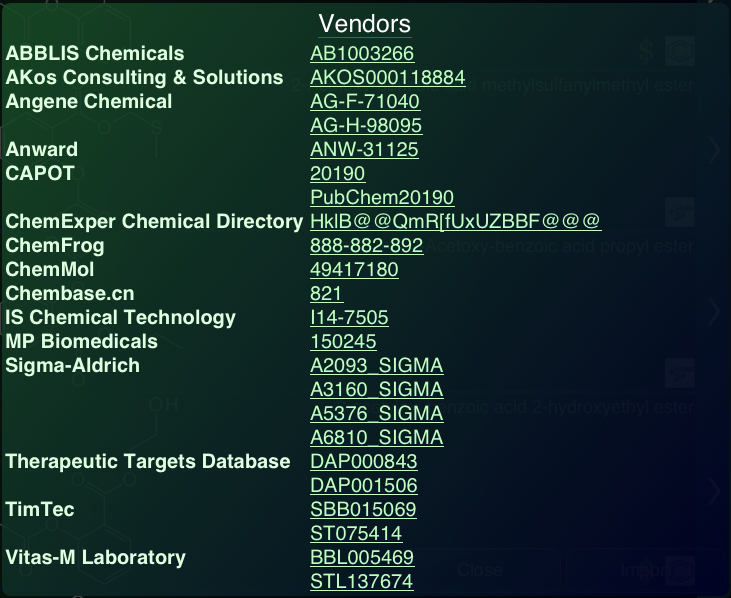Open ChemExper link HklB@@QmR[fUxUZBBF@@@
Image resolution: width=731 pixels, height=598 pixels.
pos(455,222)
